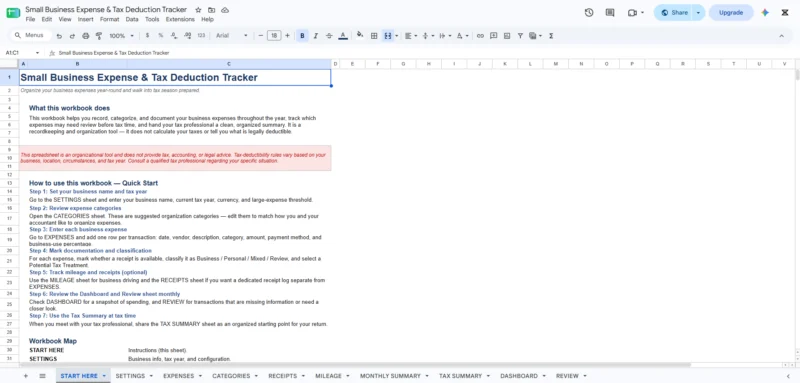Open the Format menu
The height and width of the screenshot is (383, 800).
pos(109,19)
